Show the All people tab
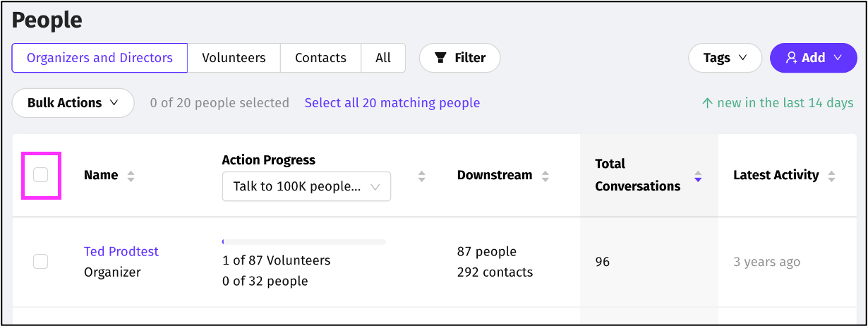This screenshot has width=868, height=326. tap(383, 58)
